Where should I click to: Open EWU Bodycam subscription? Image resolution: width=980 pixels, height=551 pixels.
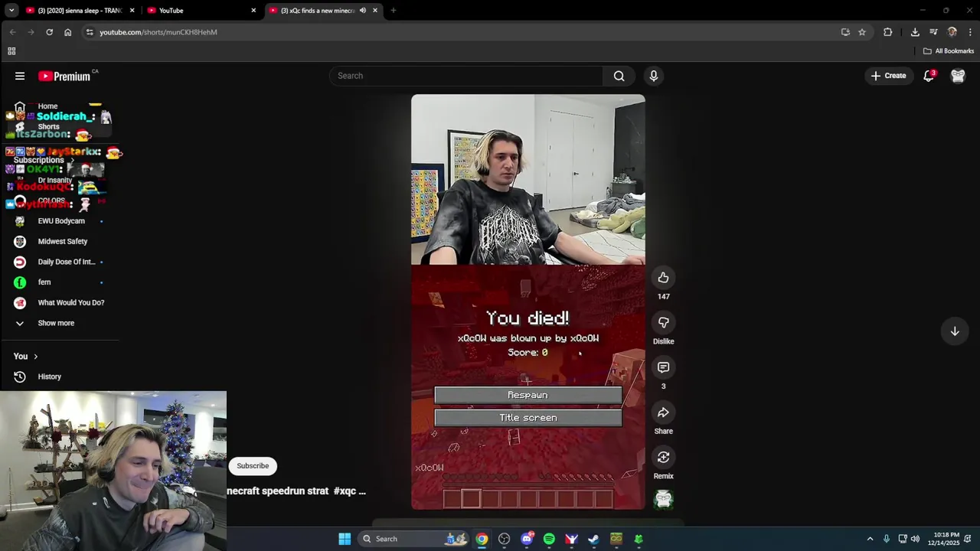click(61, 221)
